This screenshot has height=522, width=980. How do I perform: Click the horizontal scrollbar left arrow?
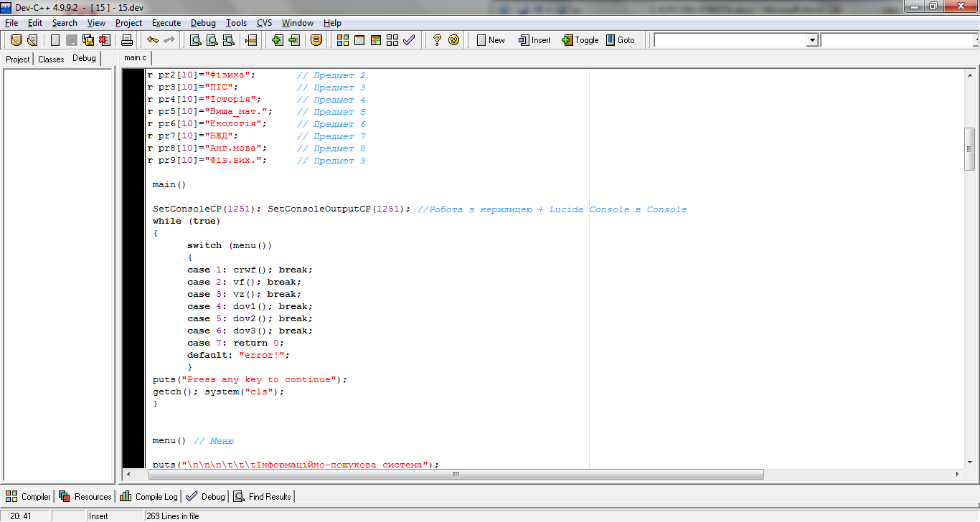pos(128,475)
